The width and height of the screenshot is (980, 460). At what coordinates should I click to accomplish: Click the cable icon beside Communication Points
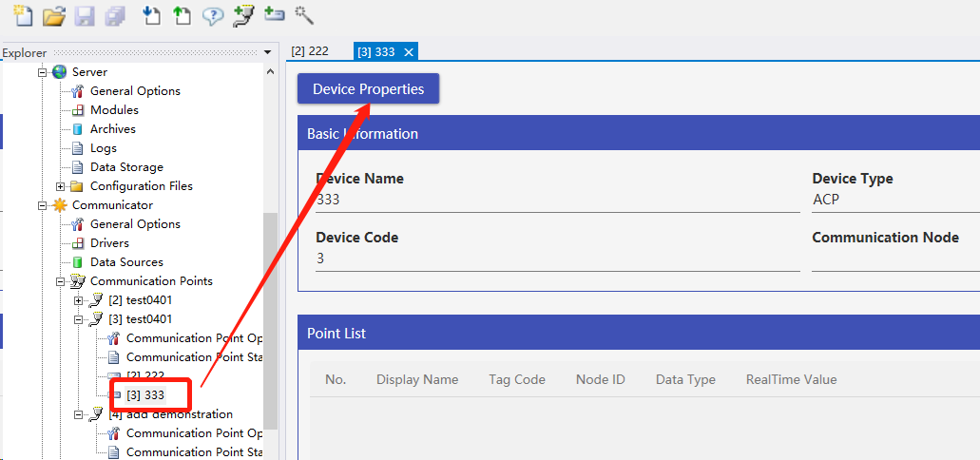[x=78, y=281]
